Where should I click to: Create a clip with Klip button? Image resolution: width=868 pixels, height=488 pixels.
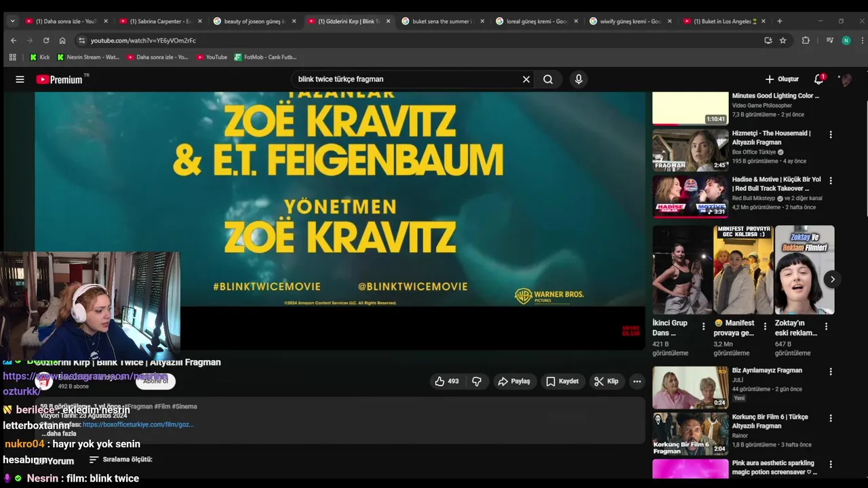pos(606,382)
